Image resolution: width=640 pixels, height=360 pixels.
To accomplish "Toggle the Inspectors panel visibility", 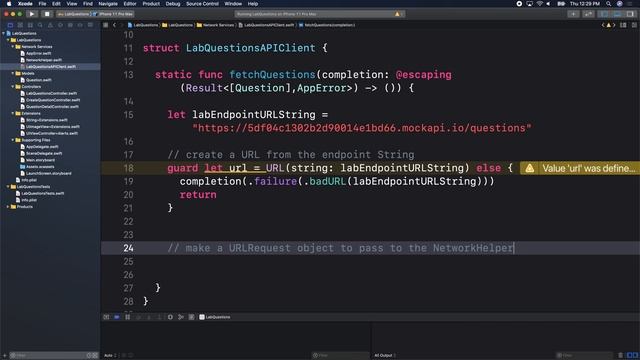I will (631, 14).
